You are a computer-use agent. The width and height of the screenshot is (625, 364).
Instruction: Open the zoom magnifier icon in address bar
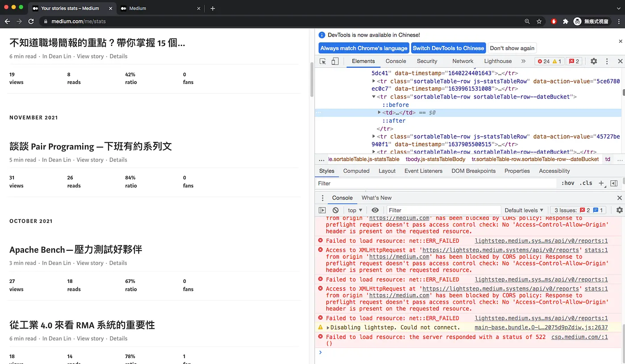pyautogui.click(x=527, y=21)
